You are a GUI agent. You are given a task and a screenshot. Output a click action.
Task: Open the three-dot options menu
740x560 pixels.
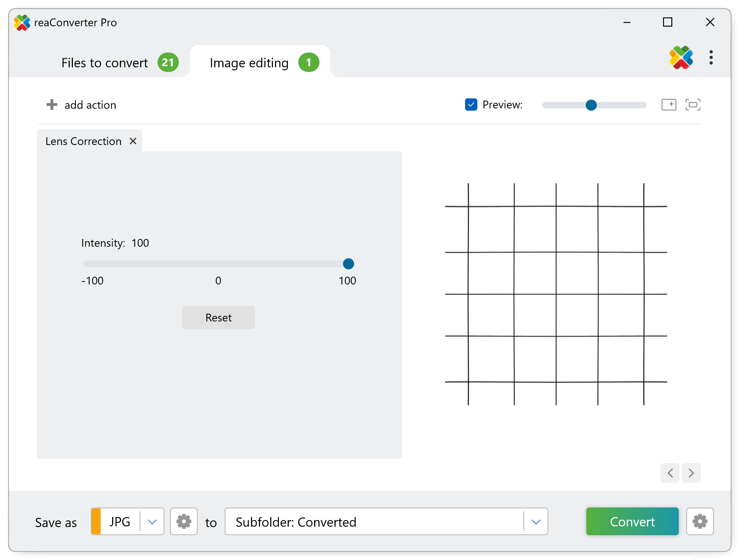click(x=711, y=58)
